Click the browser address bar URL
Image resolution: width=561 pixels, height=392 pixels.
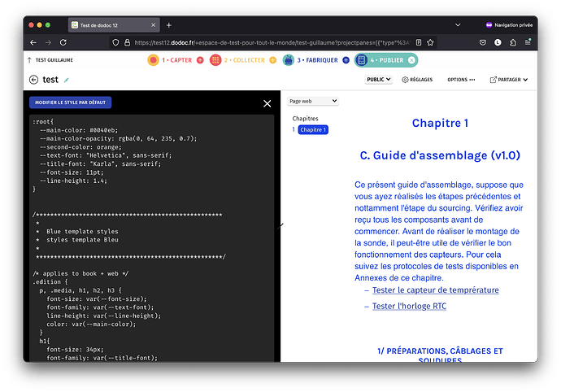point(272,42)
